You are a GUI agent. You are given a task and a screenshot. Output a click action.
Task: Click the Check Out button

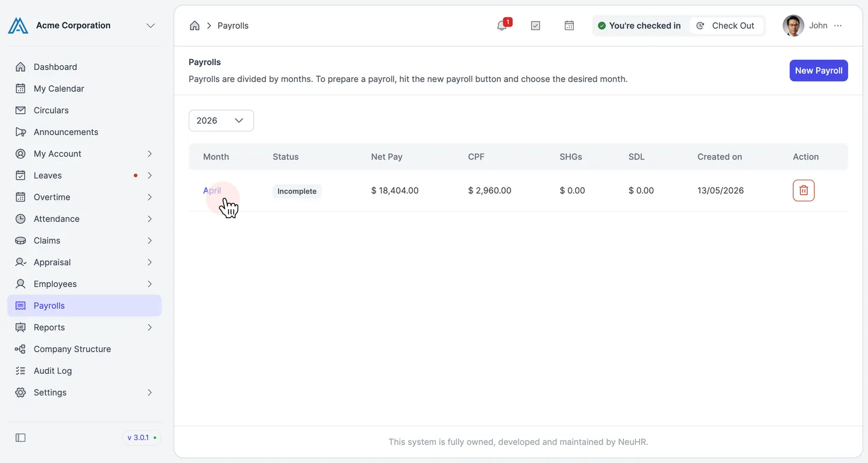click(726, 25)
